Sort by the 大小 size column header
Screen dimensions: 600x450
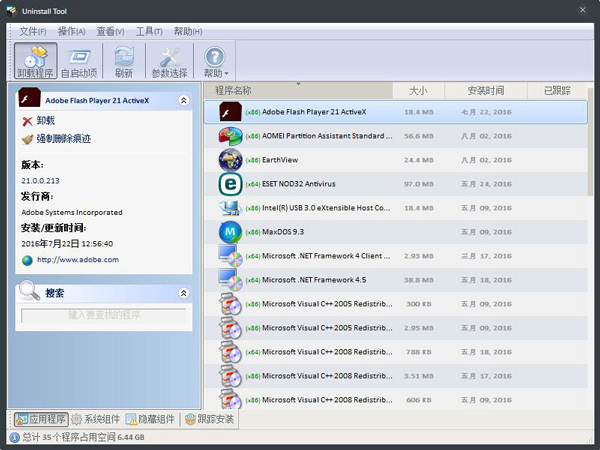(x=418, y=91)
